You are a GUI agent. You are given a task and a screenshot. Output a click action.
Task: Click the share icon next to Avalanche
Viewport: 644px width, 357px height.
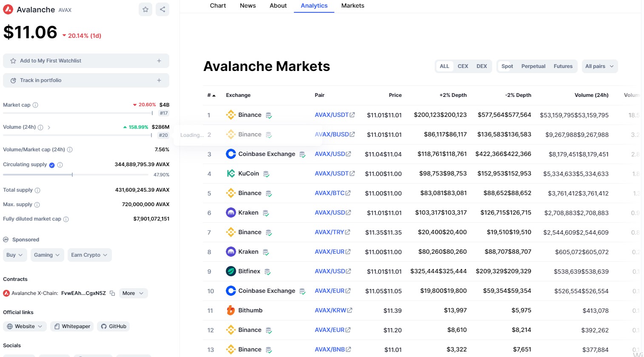[x=162, y=9]
